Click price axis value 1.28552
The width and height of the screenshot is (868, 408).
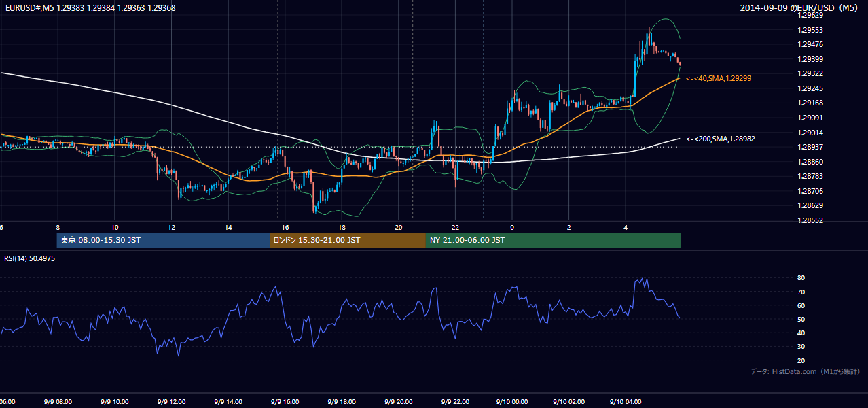point(810,220)
